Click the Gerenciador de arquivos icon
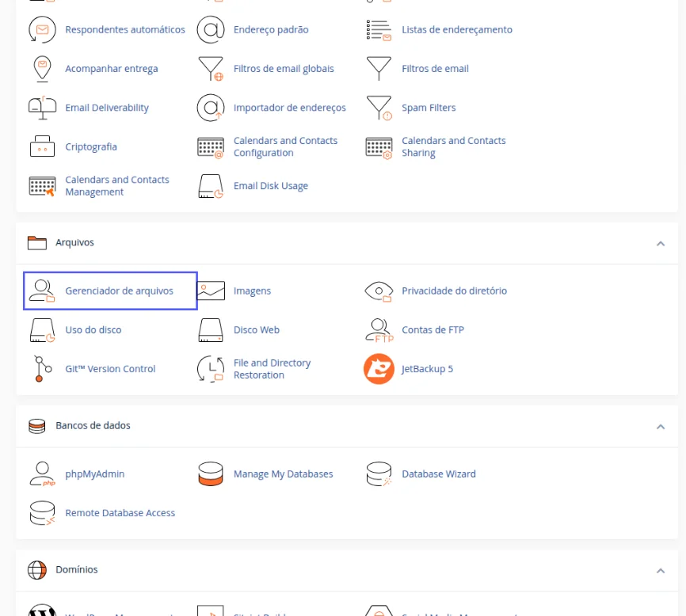The height and width of the screenshot is (616, 686). 42,291
